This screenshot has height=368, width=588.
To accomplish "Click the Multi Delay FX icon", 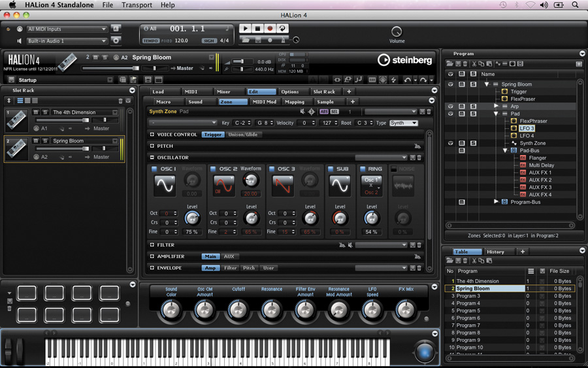I will 523,165.
